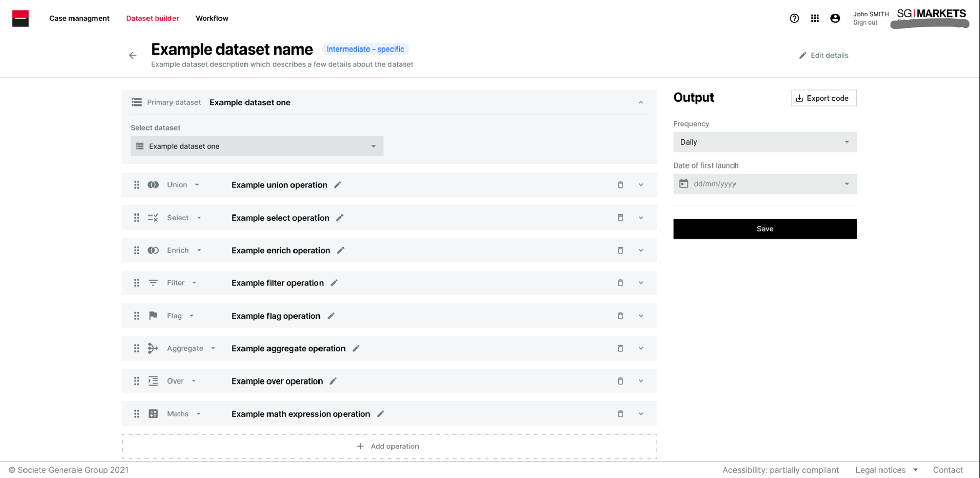Change Enrich operation type dropdown
This screenshot has height=478, width=980.
(x=184, y=250)
